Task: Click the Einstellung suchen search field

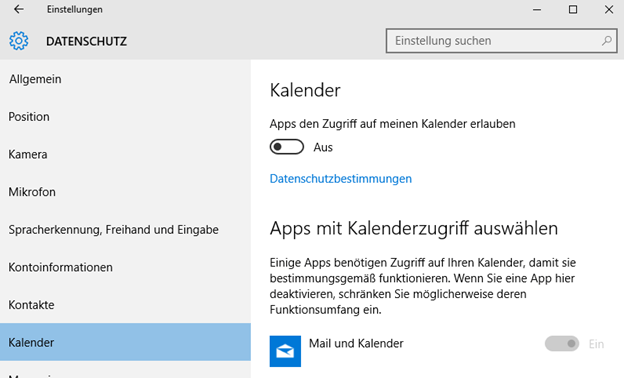Action: tap(501, 41)
